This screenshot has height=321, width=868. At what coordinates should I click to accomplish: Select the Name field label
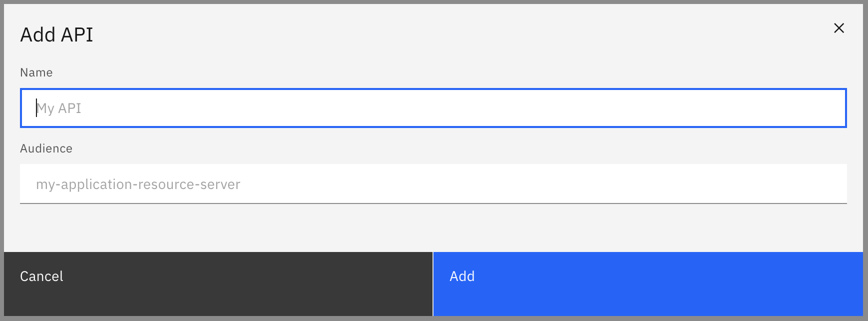(36, 72)
